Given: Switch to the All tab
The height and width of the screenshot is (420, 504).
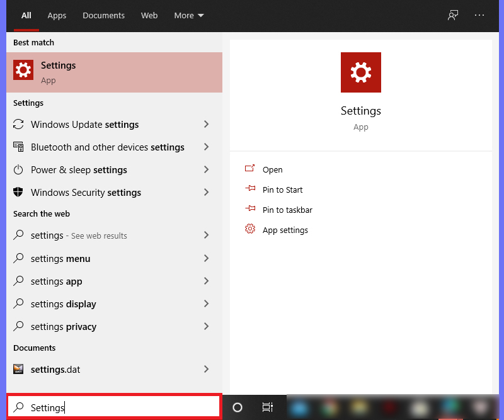Looking at the screenshot, I should tap(26, 15).
